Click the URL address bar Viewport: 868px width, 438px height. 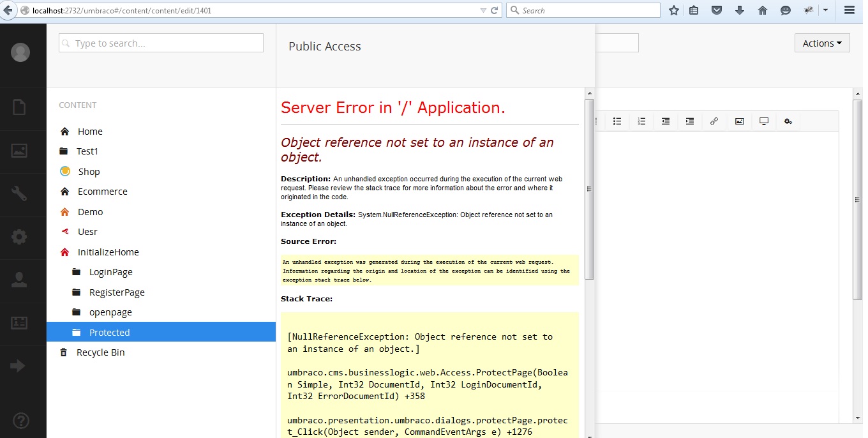pos(255,10)
